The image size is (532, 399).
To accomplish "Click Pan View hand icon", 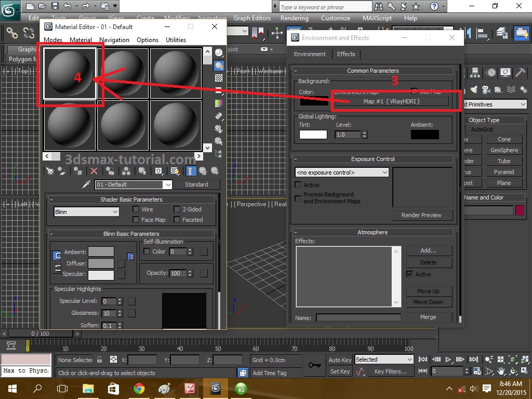I will pos(501,371).
